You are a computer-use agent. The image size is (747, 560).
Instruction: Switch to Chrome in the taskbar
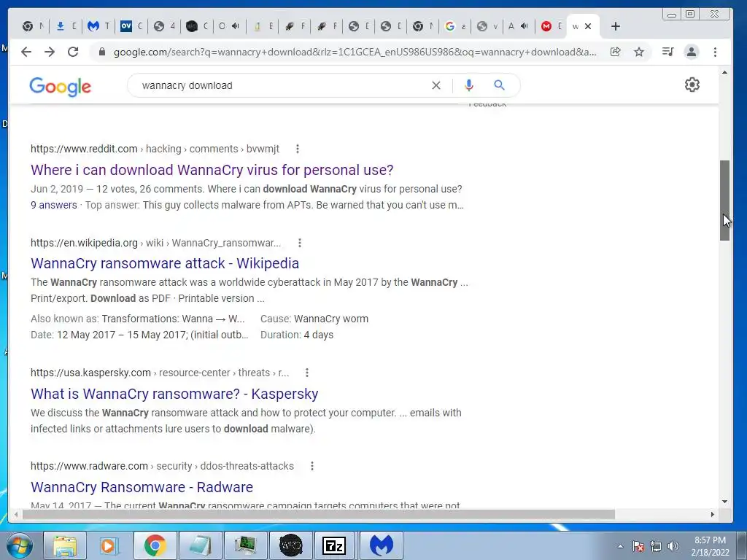[x=155, y=545]
